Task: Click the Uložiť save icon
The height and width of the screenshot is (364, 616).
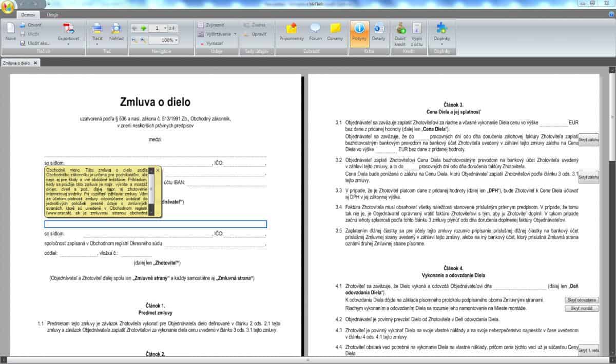Action: [23, 34]
